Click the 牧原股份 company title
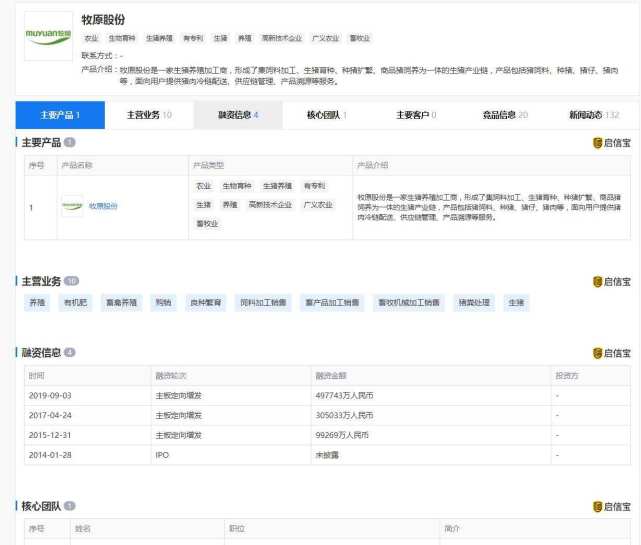The height and width of the screenshot is (545, 641). [103, 19]
